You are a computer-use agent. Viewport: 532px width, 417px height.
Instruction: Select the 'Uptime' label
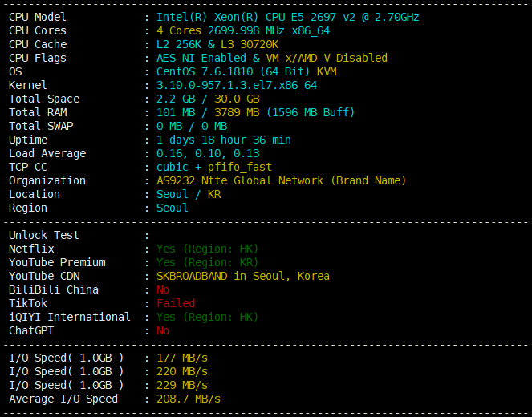(x=28, y=140)
